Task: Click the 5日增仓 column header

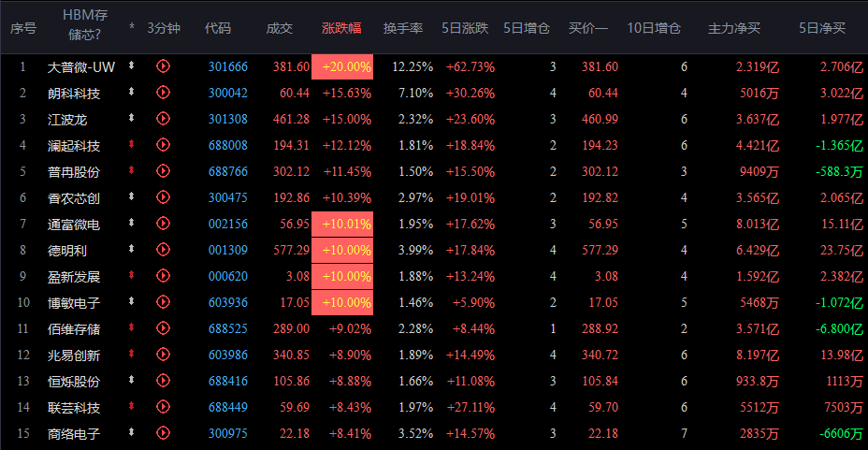Action: pos(527,28)
